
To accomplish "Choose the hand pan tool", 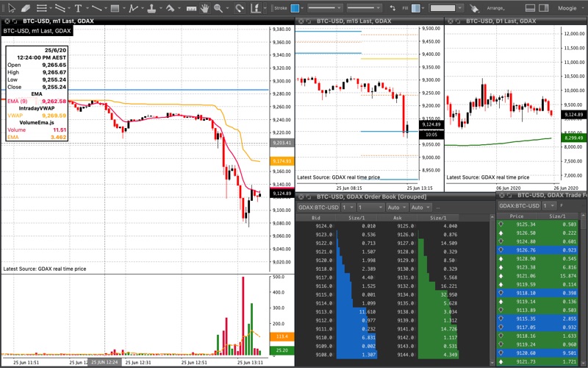I will [205, 8].
